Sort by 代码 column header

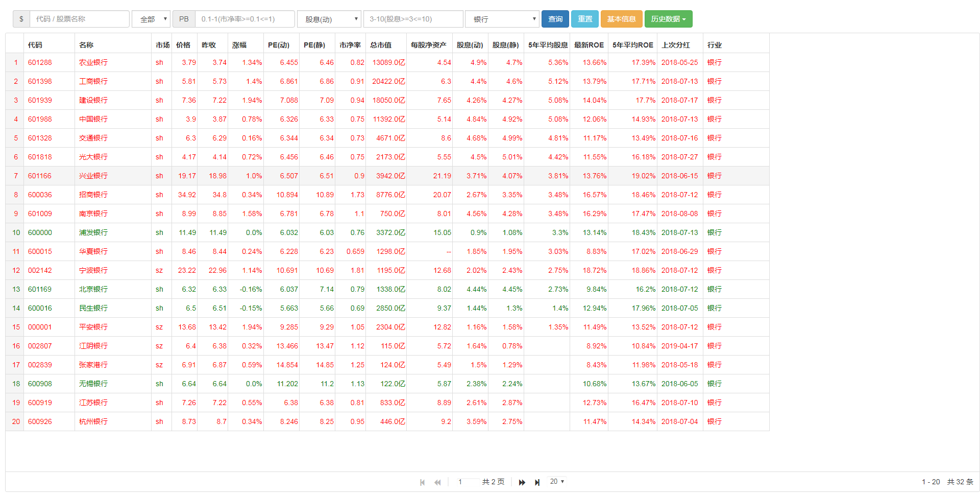click(35, 45)
